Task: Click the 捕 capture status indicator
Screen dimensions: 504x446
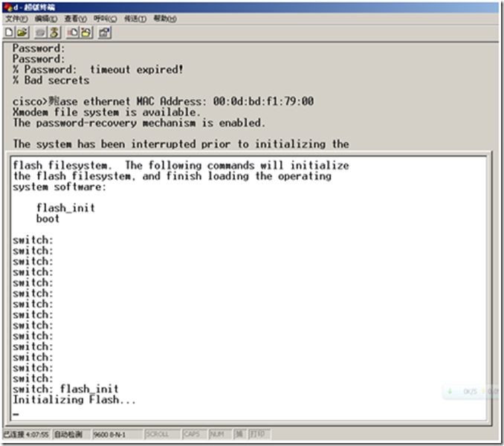Action: tap(239, 434)
